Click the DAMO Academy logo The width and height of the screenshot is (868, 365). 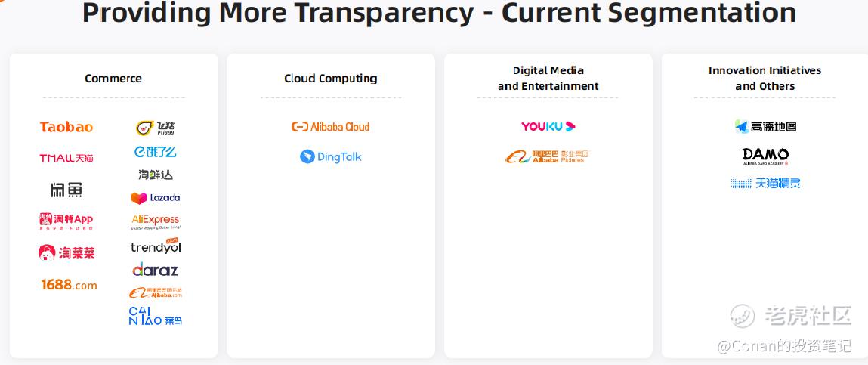point(765,156)
